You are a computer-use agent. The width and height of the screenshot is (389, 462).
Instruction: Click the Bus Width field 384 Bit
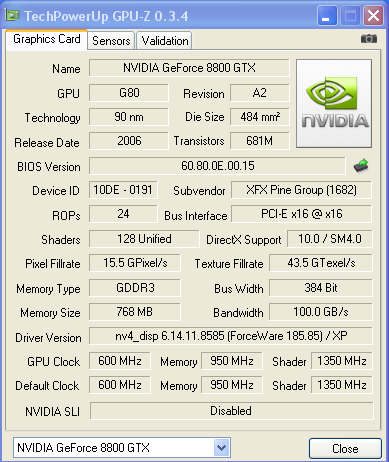(x=321, y=288)
